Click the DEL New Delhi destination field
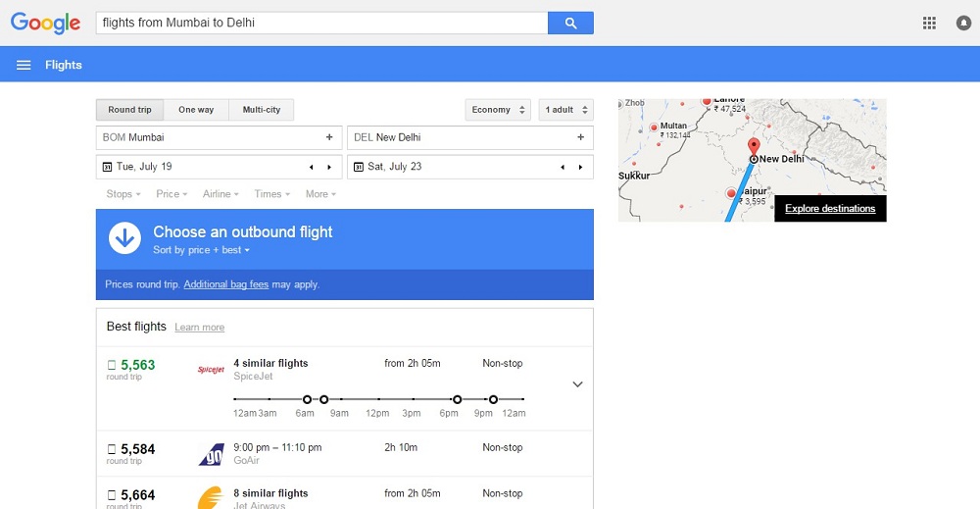Viewport: 980px width, 509px height. pyautogui.click(x=470, y=137)
